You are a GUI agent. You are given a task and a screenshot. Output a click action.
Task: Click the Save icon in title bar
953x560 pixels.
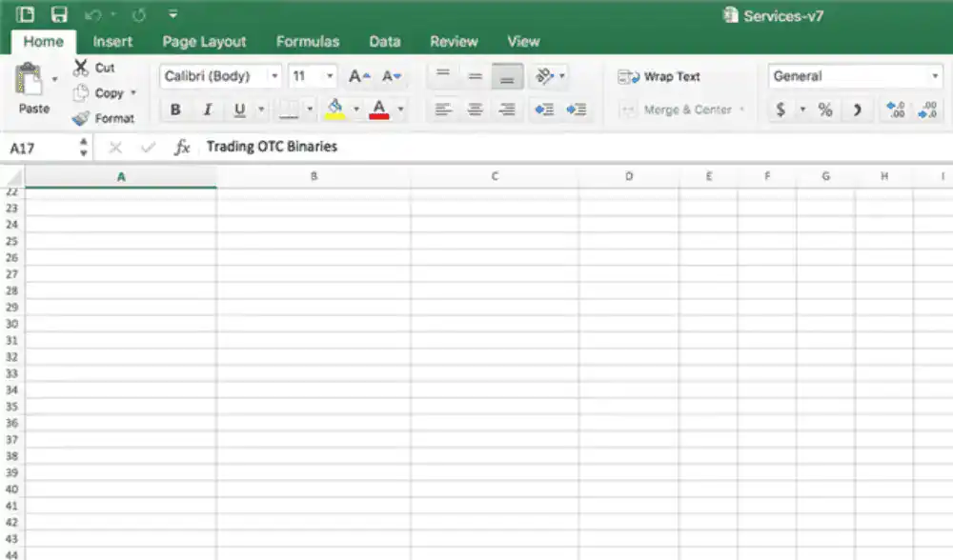(x=59, y=14)
